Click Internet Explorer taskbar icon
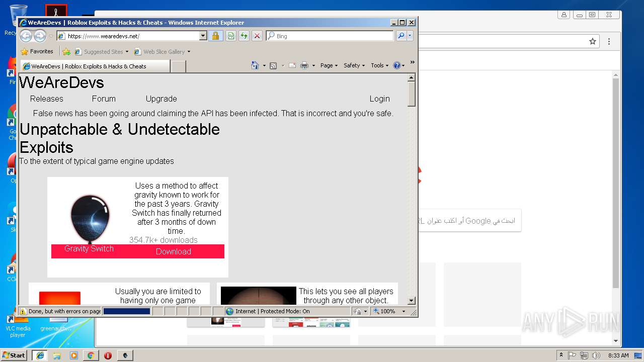644x362 pixels. pos(40,355)
